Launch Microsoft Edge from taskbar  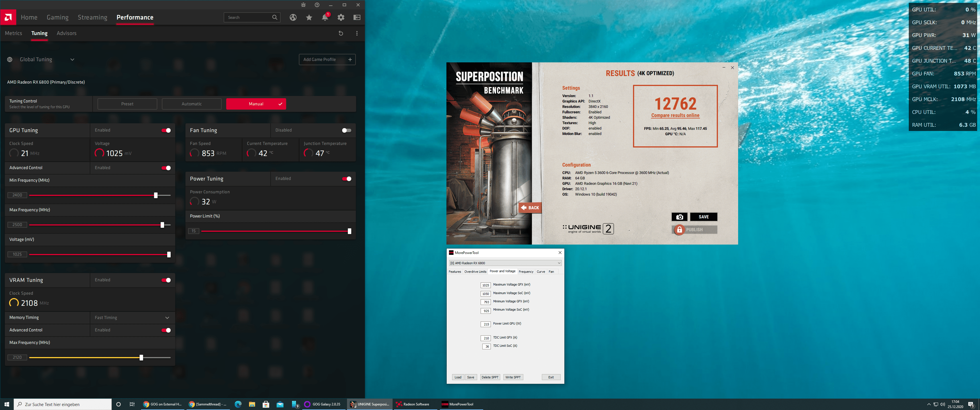point(238,404)
